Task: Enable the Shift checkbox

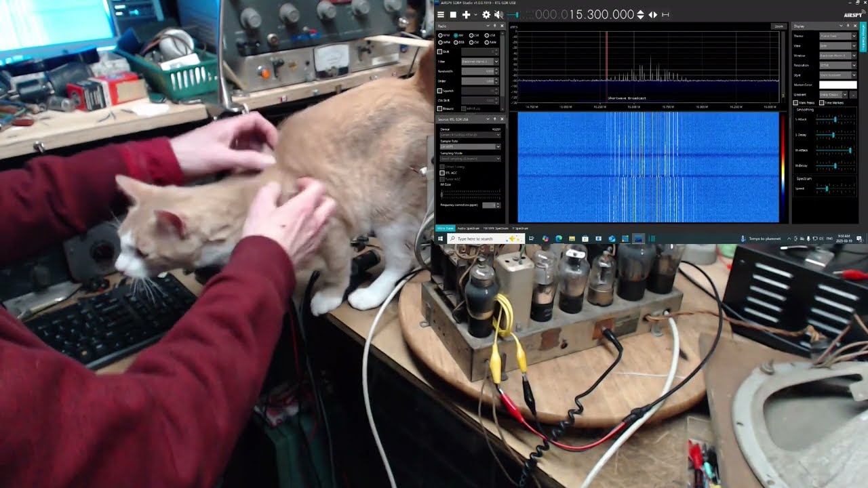Action: (x=439, y=52)
